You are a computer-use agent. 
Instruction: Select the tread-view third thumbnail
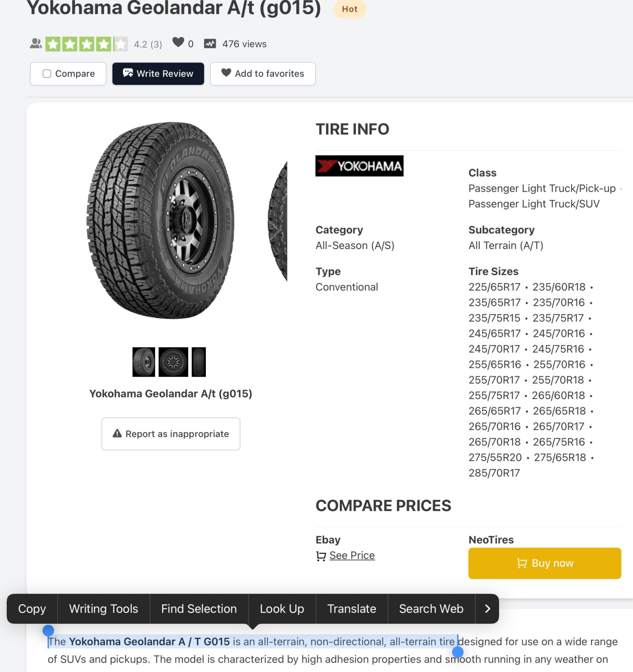pos(199,362)
